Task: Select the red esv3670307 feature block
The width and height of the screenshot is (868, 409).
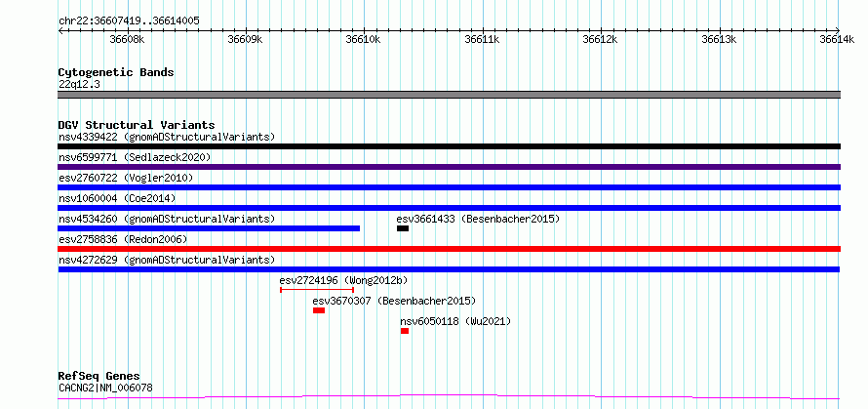Action: click(x=319, y=310)
